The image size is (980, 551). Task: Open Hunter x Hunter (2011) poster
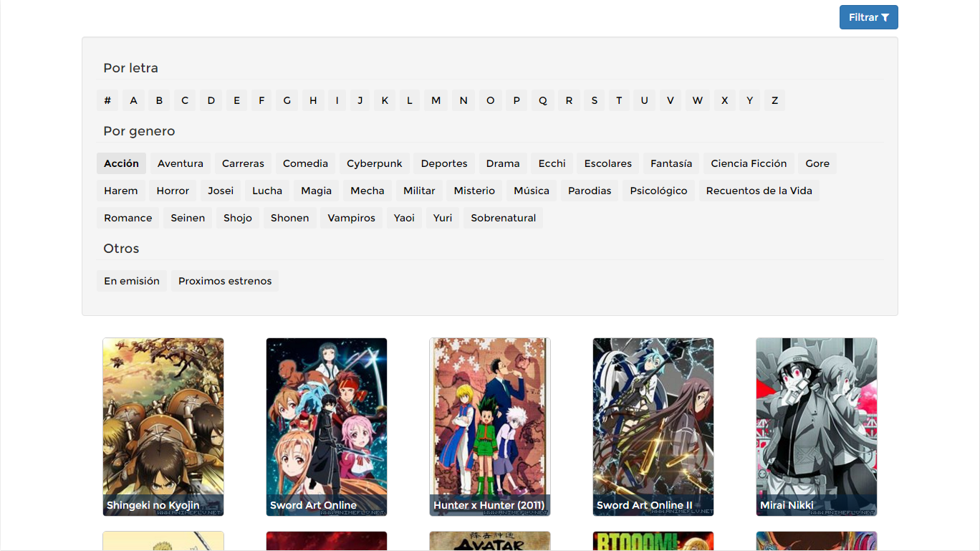[x=490, y=427]
